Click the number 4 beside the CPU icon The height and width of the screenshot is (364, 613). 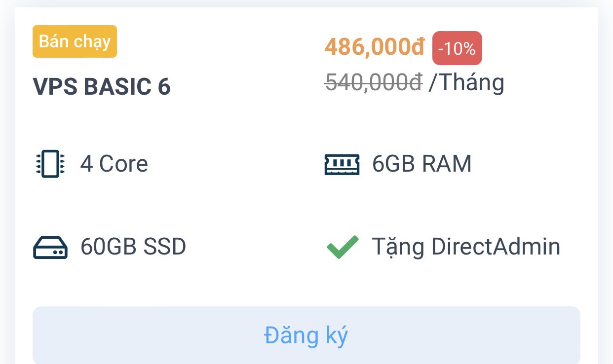point(86,164)
